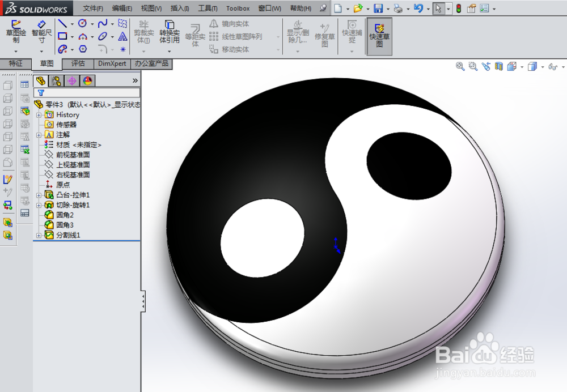This screenshot has width=567, height=392.
Task: Click the Sketch (草图绘制) button
Action: pyautogui.click(x=16, y=32)
